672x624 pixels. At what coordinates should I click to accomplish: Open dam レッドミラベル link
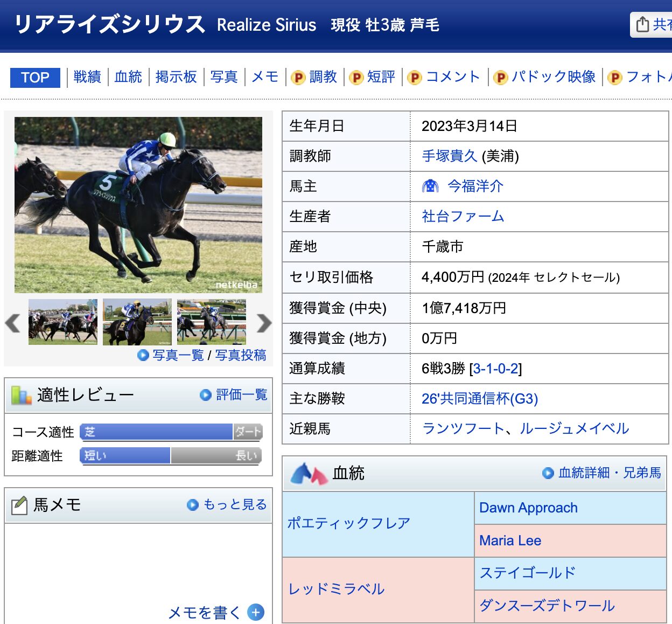(x=336, y=589)
